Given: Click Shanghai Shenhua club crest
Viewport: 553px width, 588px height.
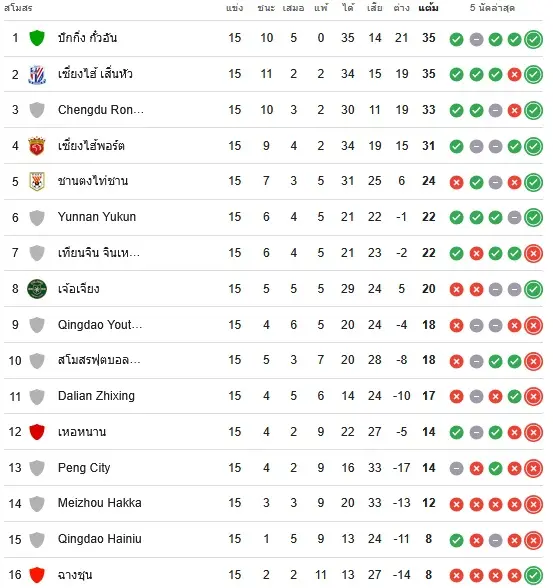Looking at the screenshot, I should click(37, 74).
